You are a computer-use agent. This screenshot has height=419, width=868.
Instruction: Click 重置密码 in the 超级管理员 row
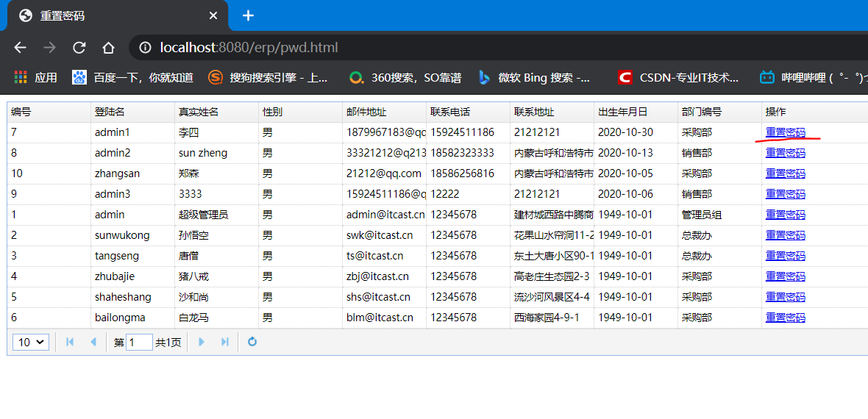coord(785,215)
